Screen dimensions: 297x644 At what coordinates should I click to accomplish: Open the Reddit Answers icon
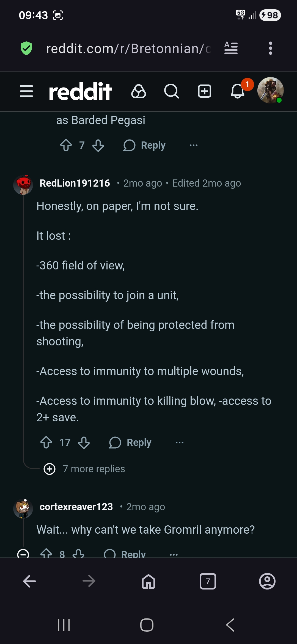tap(138, 91)
